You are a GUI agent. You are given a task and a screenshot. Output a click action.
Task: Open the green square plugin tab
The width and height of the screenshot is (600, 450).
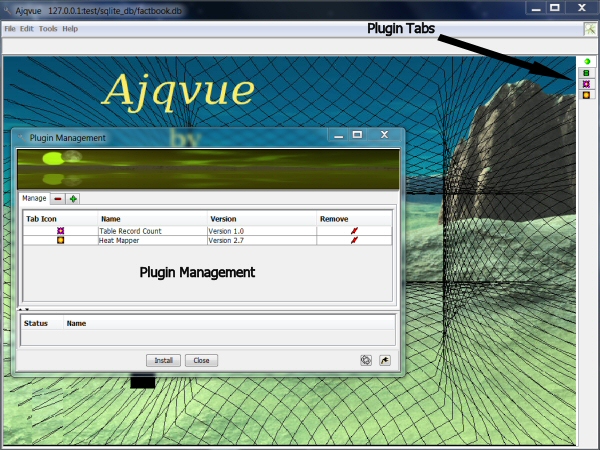coord(586,73)
